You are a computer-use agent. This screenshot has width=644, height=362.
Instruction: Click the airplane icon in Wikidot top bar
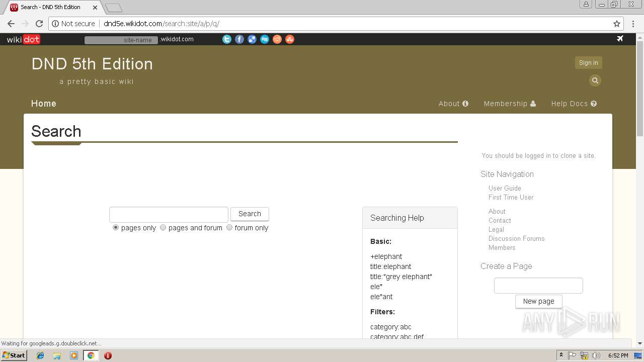pyautogui.click(x=620, y=39)
